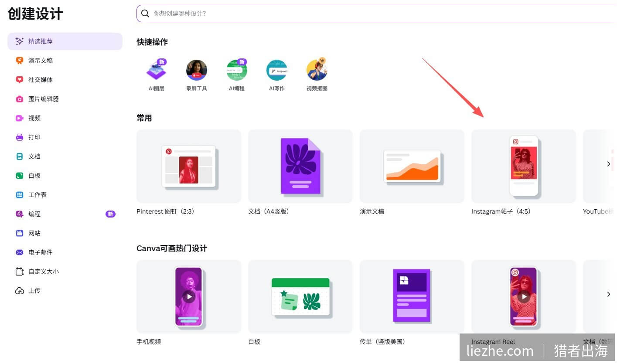This screenshot has width=617, height=364.
Task: Open the 白板 thumbnail in 热门设计
Action: (x=300, y=296)
